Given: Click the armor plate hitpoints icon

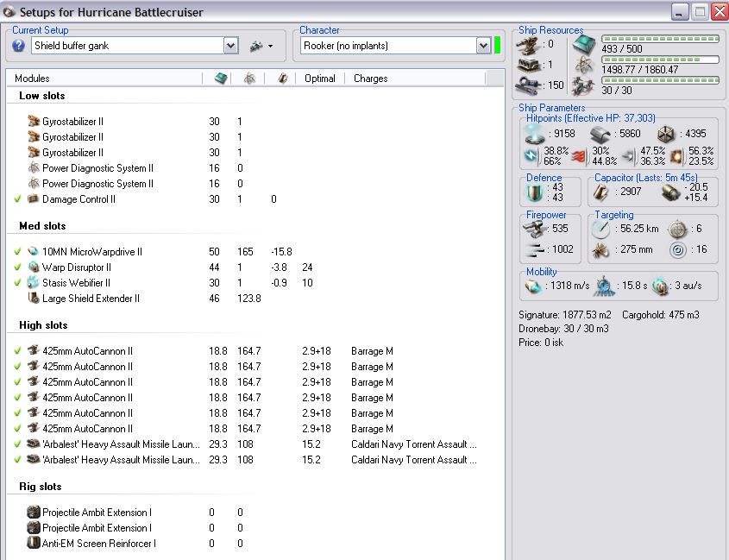Looking at the screenshot, I should coord(600,134).
